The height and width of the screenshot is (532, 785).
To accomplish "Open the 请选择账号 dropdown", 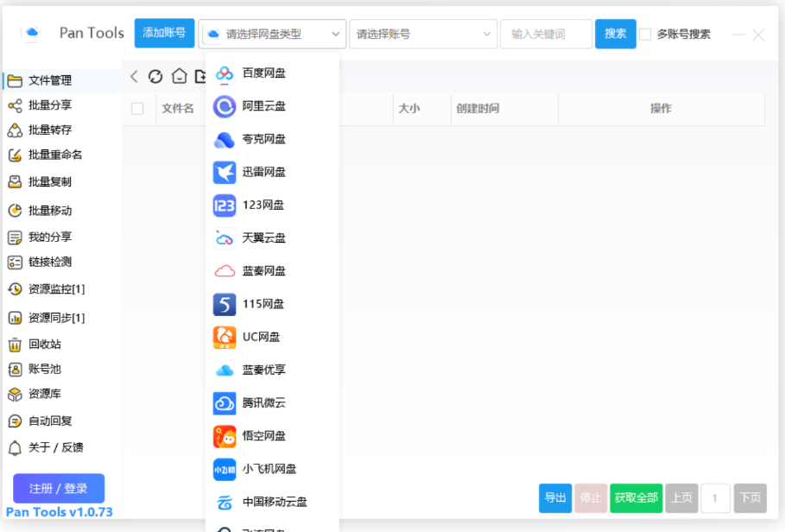I will pos(423,34).
